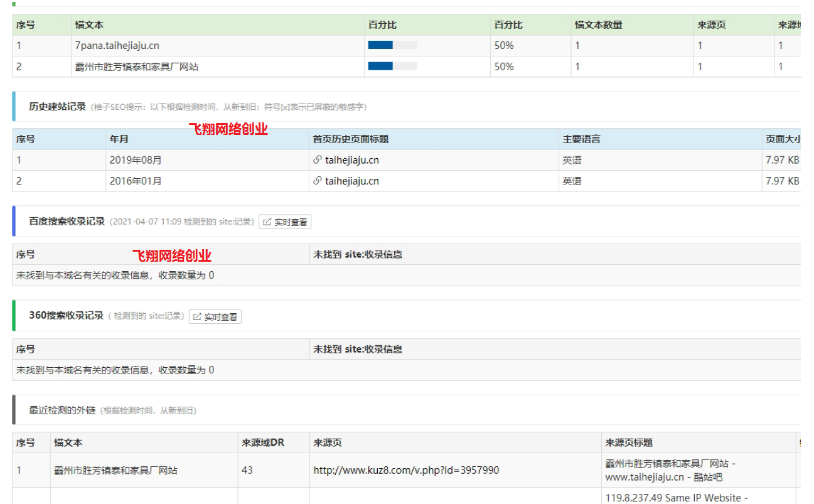The image size is (814, 504).
Task: Open 实时查看 for 360搜索收录记录
Action: [x=215, y=317]
